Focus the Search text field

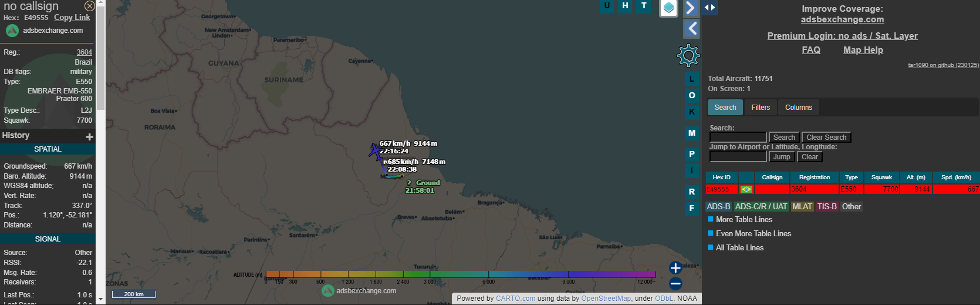coord(738,138)
